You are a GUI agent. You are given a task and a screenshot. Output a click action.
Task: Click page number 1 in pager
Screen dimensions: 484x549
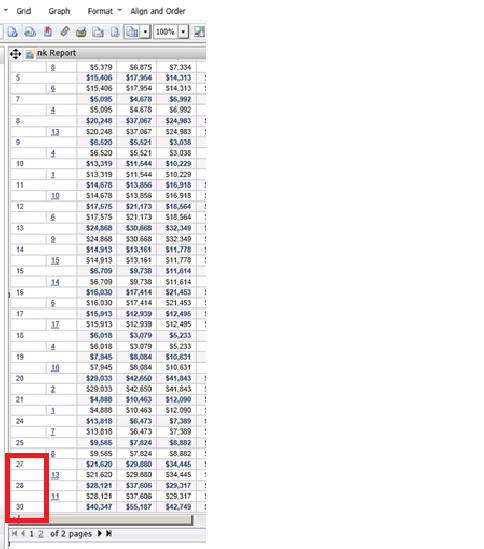pos(32,534)
